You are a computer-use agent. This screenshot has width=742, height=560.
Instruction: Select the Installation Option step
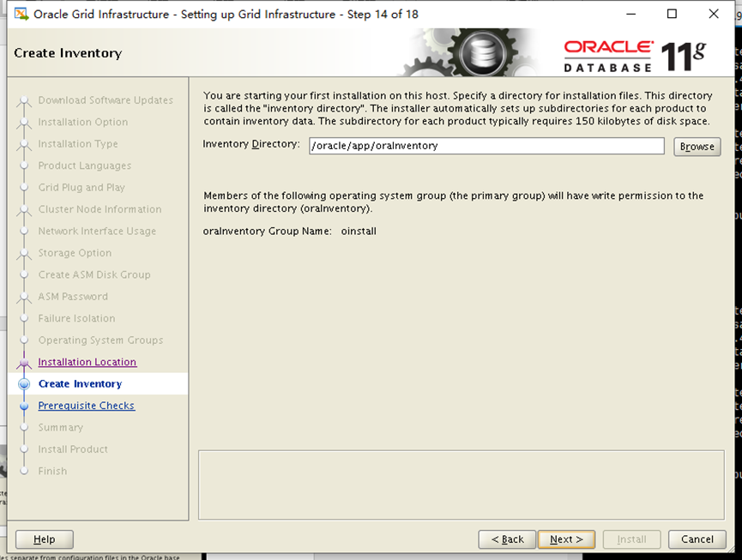pyautogui.click(x=83, y=122)
